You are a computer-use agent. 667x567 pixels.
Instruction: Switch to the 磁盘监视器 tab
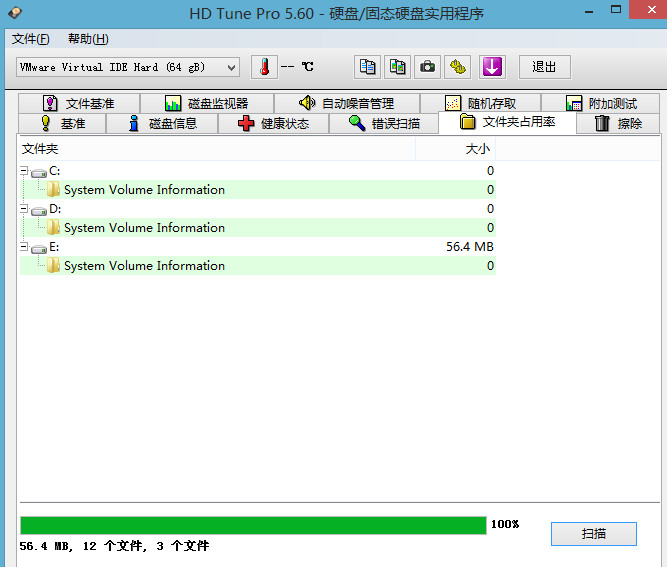click(207, 103)
